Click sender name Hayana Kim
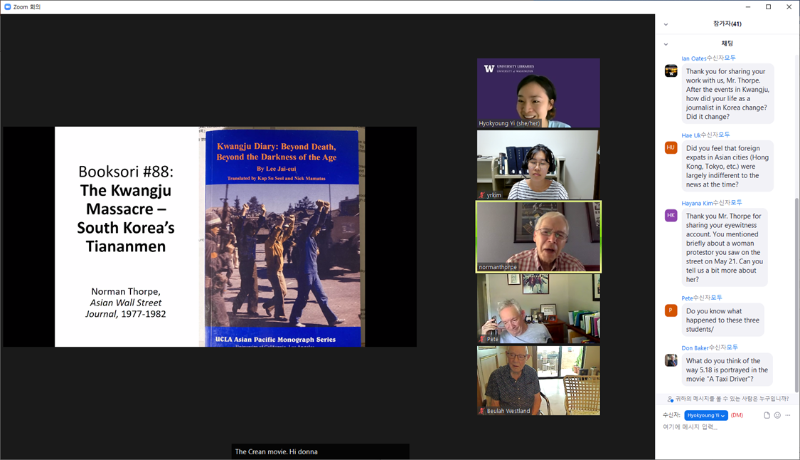The height and width of the screenshot is (460, 800). pos(697,203)
